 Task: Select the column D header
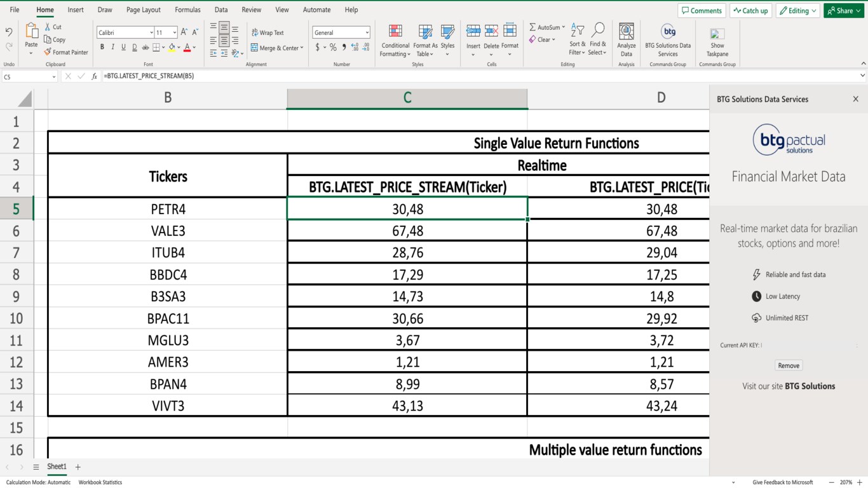pos(661,98)
